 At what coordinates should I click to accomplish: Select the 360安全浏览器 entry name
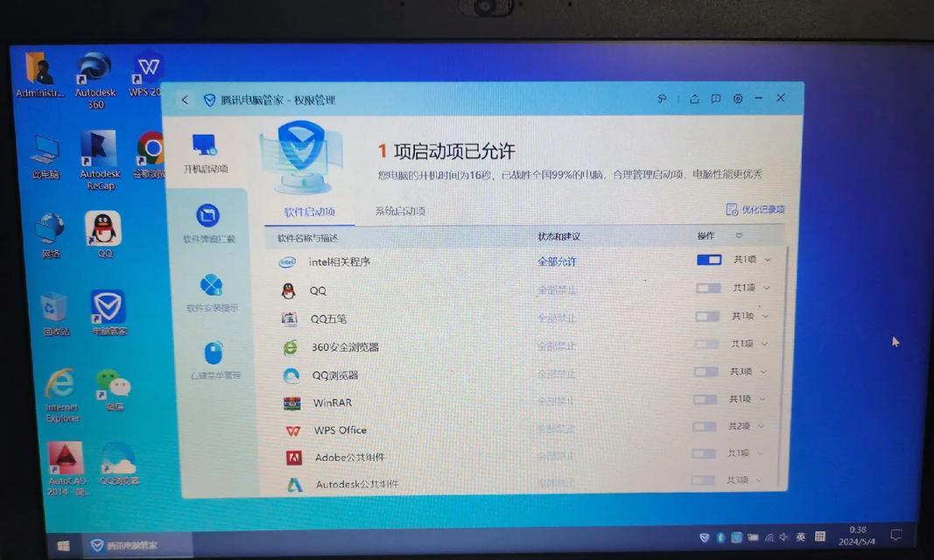point(345,347)
